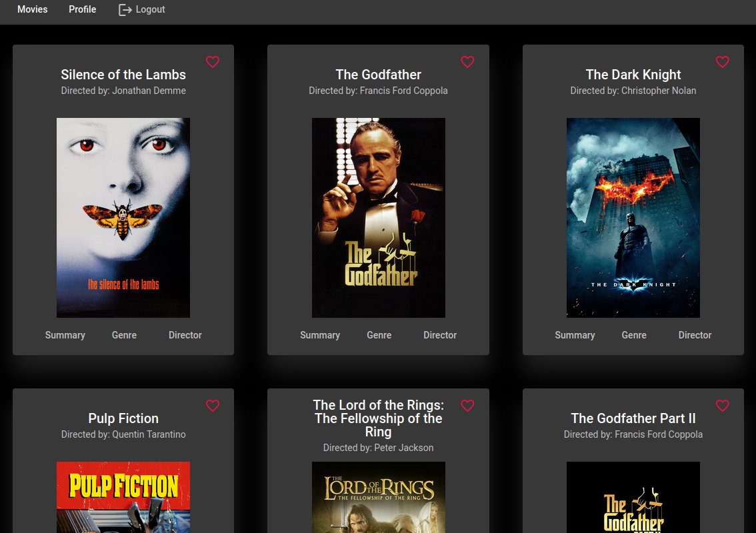The height and width of the screenshot is (533, 756).
Task: Click Silence of the Lambs poster
Action: coord(123,218)
